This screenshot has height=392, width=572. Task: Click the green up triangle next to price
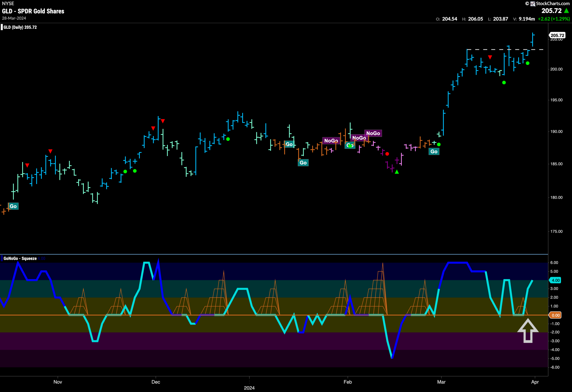(566, 10)
